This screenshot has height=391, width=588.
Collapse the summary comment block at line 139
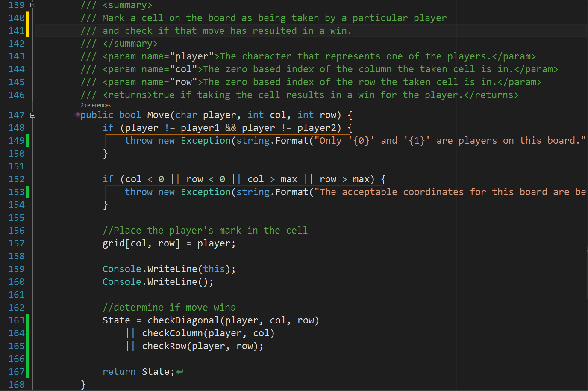[32, 5]
